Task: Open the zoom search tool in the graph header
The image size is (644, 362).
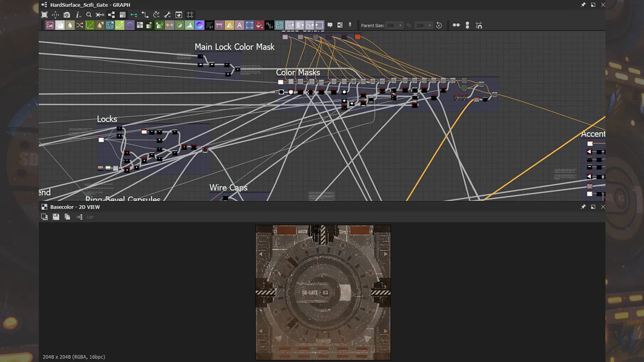Action: (x=89, y=15)
